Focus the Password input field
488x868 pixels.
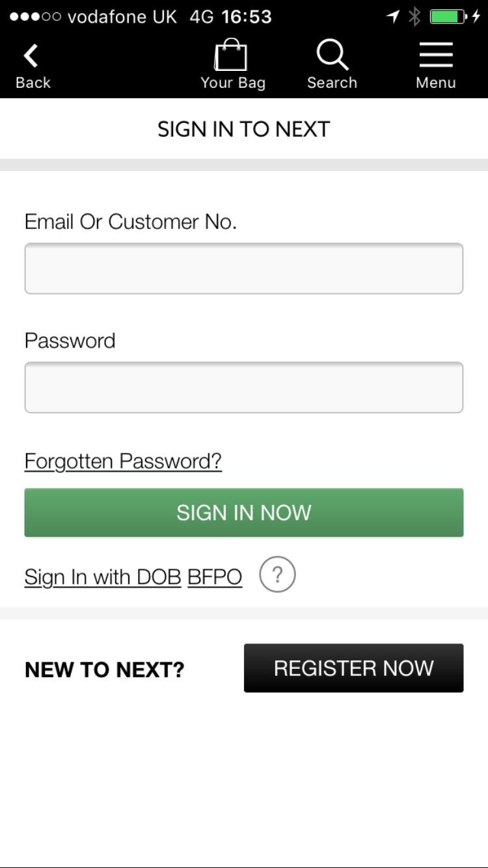pyautogui.click(x=244, y=388)
